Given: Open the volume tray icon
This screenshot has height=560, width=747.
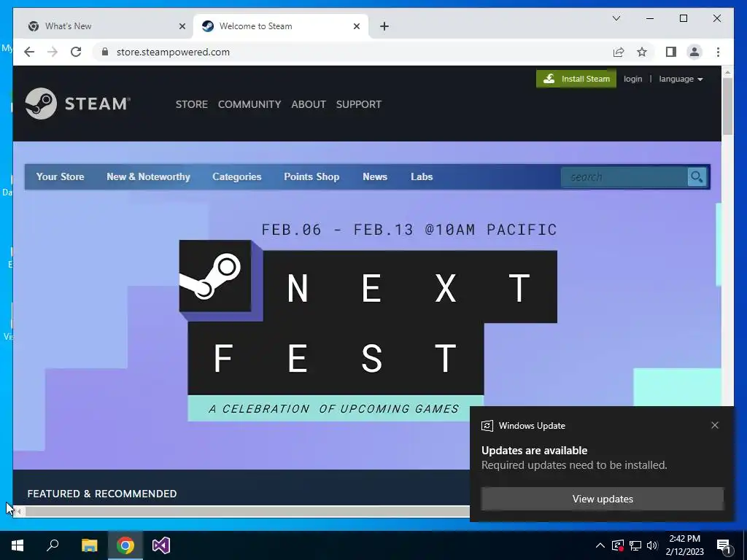Looking at the screenshot, I should pyautogui.click(x=652, y=545).
